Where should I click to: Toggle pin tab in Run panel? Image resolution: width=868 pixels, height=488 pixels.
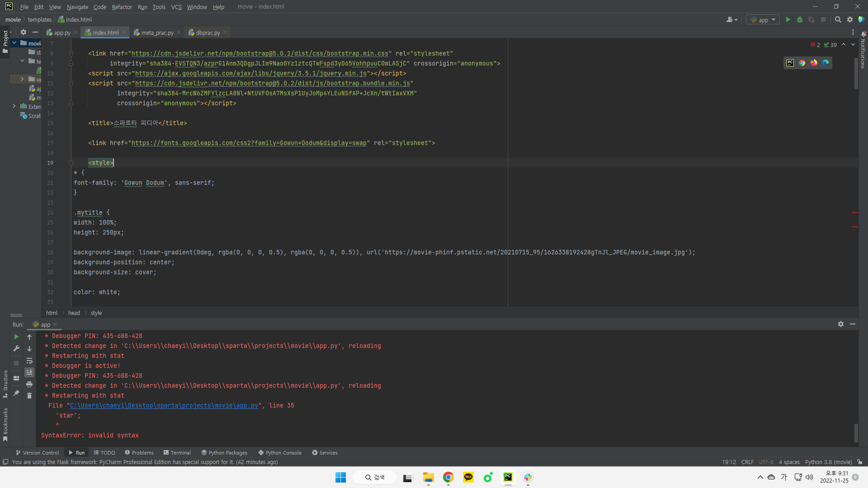16,393
